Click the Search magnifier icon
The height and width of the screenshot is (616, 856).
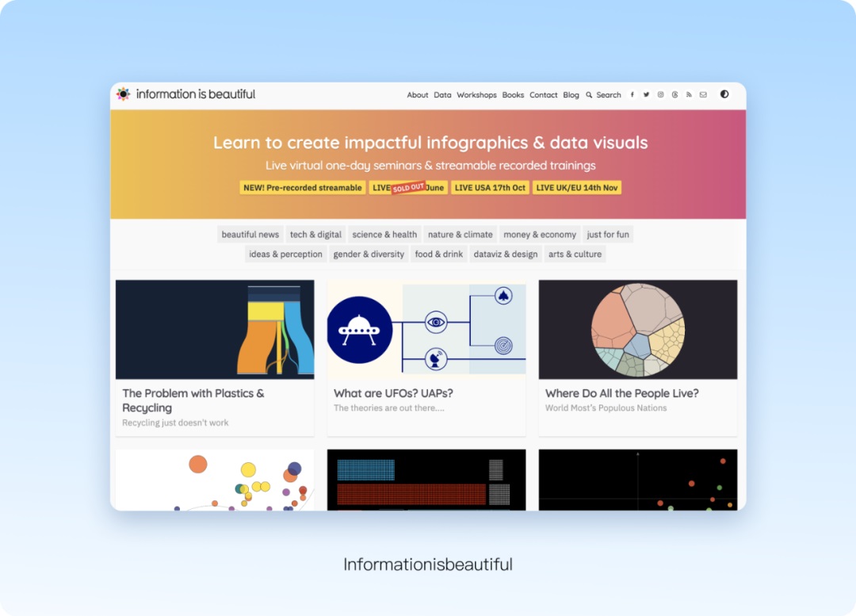[589, 95]
